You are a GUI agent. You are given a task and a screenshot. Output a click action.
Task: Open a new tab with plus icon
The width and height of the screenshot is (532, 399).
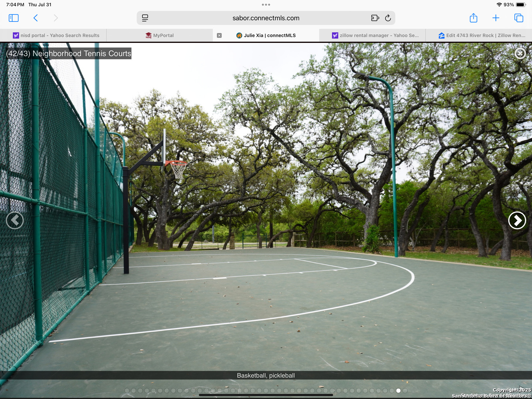pos(496,18)
